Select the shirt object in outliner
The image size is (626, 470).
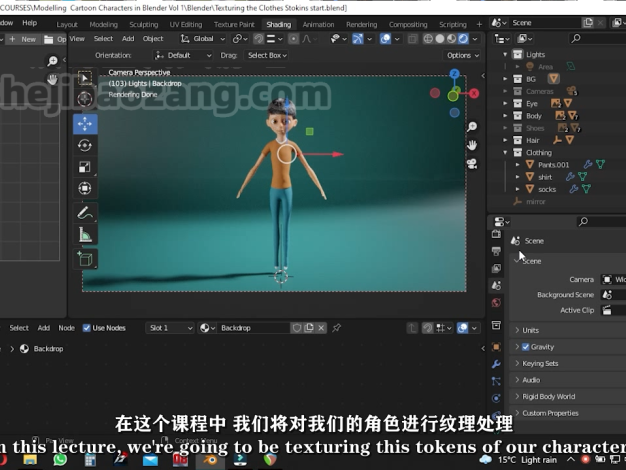(545, 177)
